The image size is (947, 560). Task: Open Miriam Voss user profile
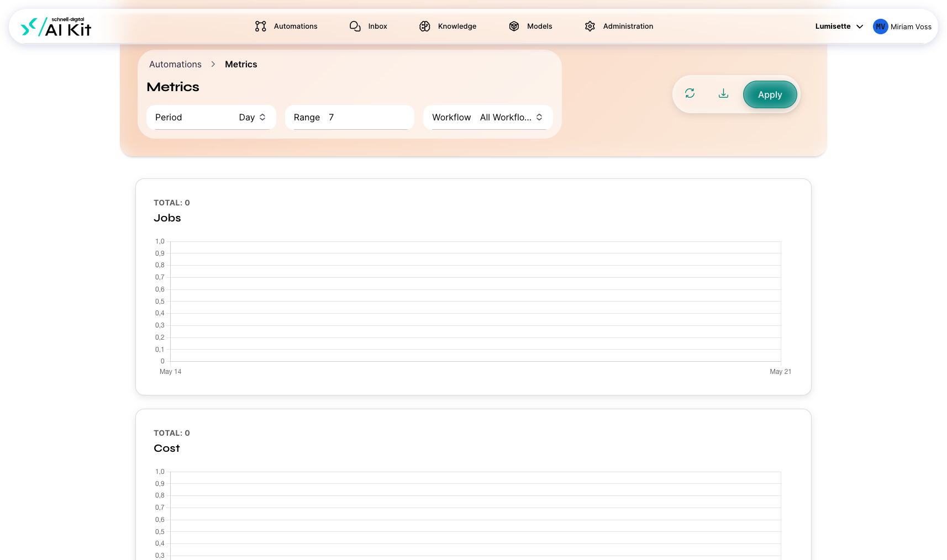click(902, 27)
